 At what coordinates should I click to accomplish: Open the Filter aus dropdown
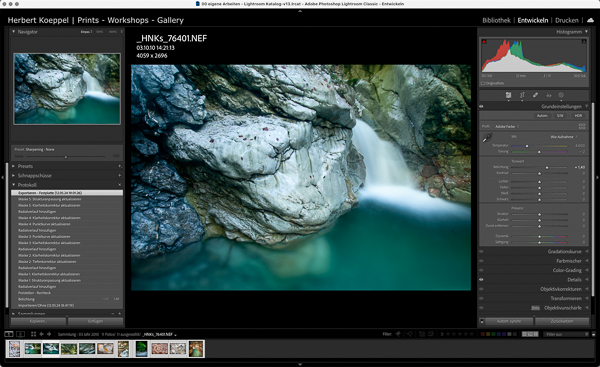pos(567,334)
